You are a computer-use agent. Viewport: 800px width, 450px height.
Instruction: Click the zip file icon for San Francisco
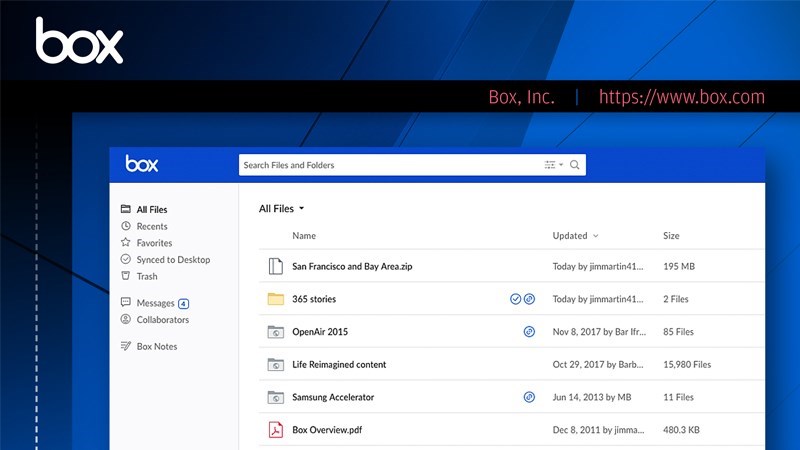(276, 266)
